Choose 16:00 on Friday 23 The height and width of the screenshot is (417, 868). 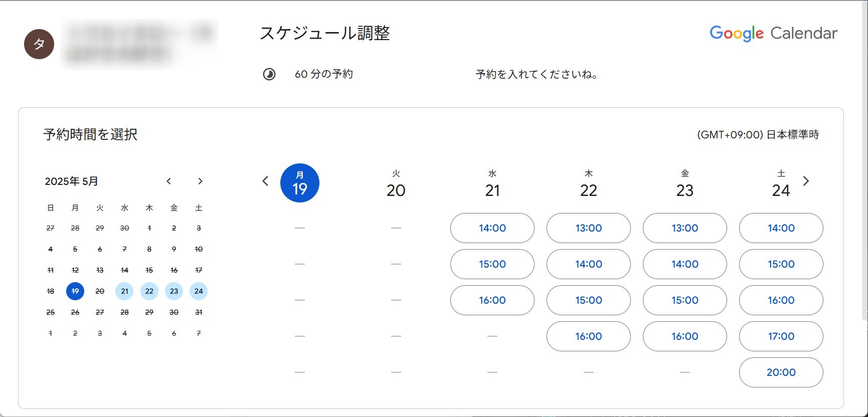pyautogui.click(x=684, y=336)
